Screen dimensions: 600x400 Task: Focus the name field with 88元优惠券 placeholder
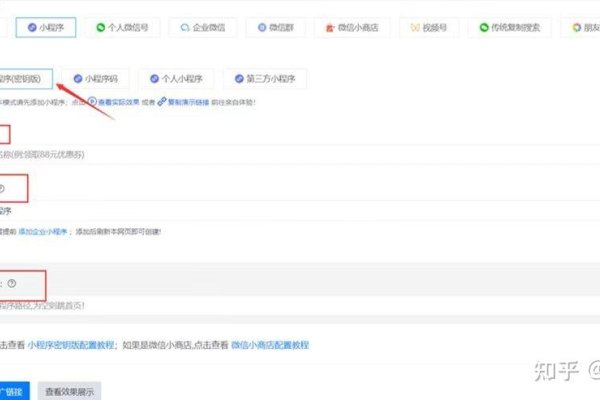point(300,155)
